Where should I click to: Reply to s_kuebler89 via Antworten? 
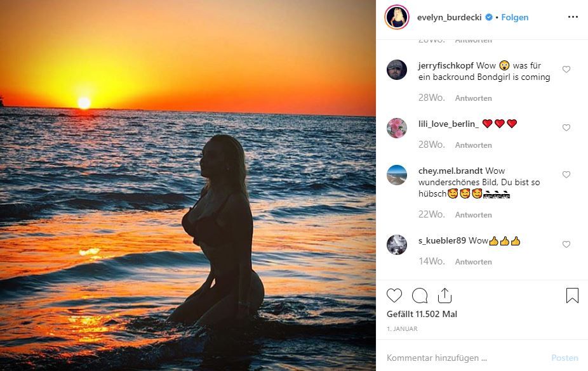pos(473,262)
